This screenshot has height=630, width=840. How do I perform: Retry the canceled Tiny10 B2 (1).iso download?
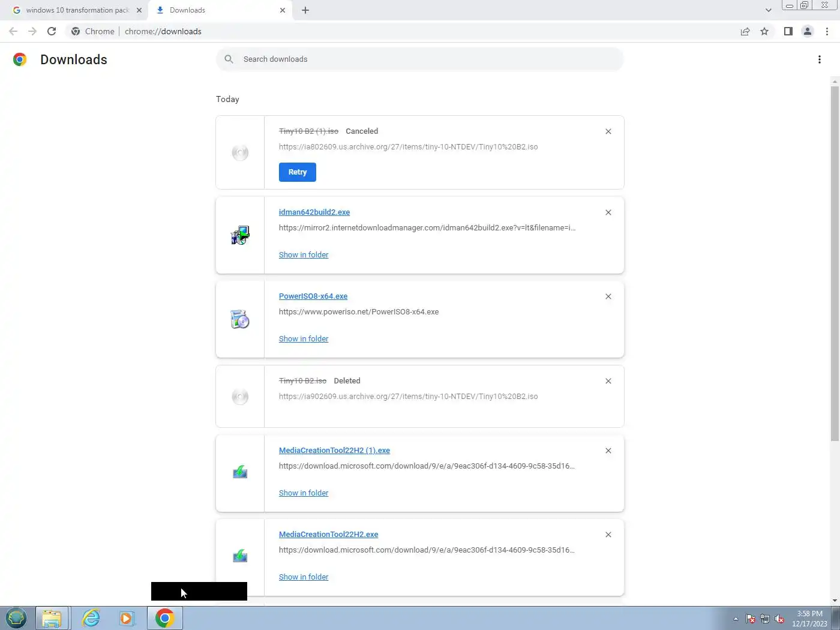pyautogui.click(x=298, y=172)
